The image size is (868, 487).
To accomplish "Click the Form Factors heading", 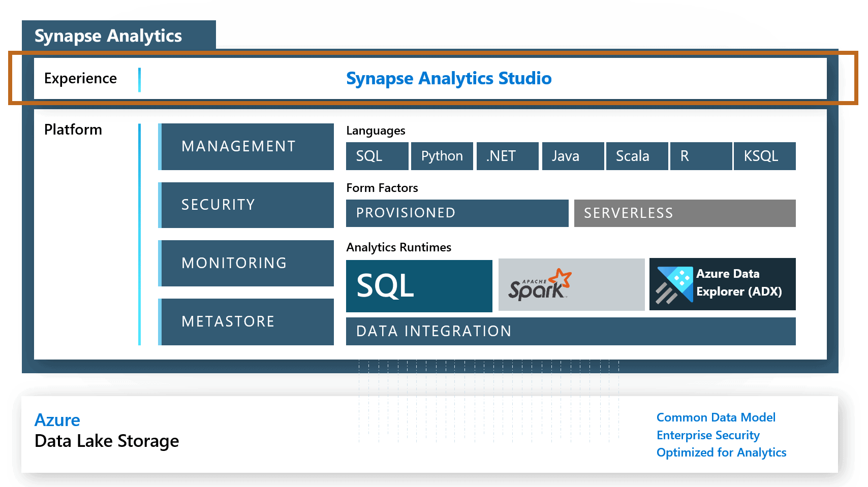I will click(x=382, y=188).
